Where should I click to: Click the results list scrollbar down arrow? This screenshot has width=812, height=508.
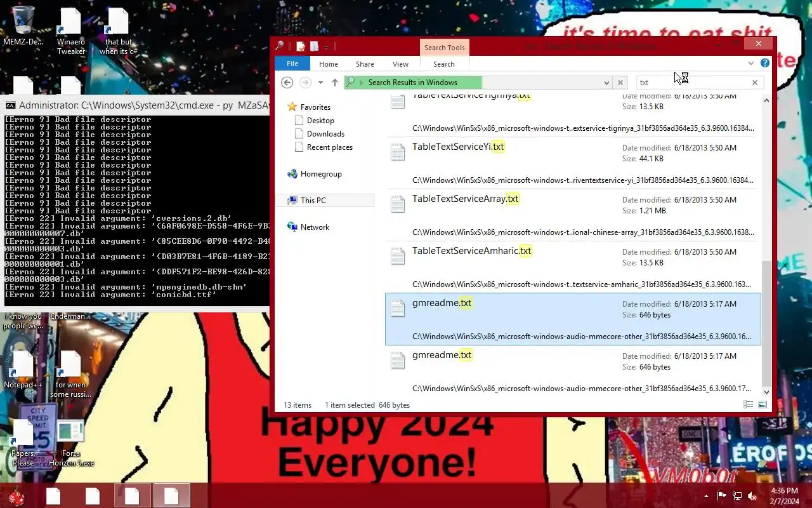(766, 392)
